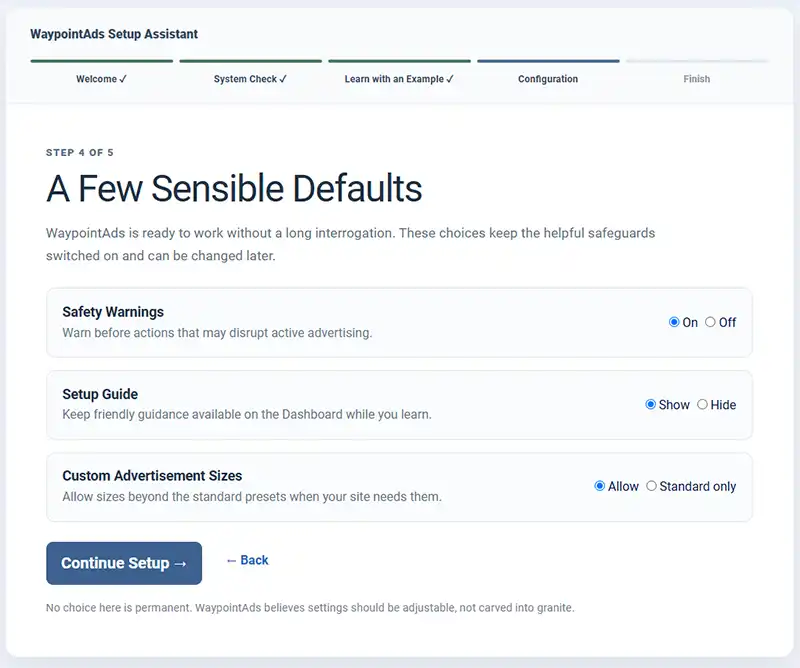The image size is (800, 668).
Task: Open Learn with an Example step
Action: (x=399, y=71)
